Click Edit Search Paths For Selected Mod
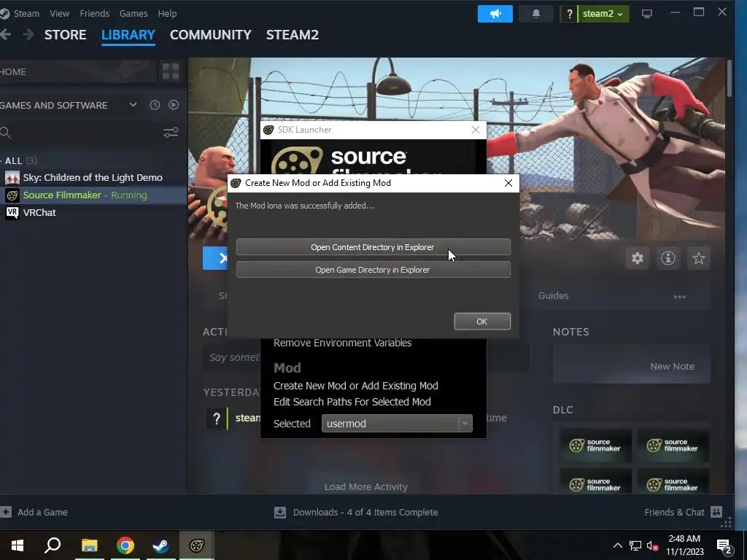The height and width of the screenshot is (560, 747). pyautogui.click(x=352, y=402)
